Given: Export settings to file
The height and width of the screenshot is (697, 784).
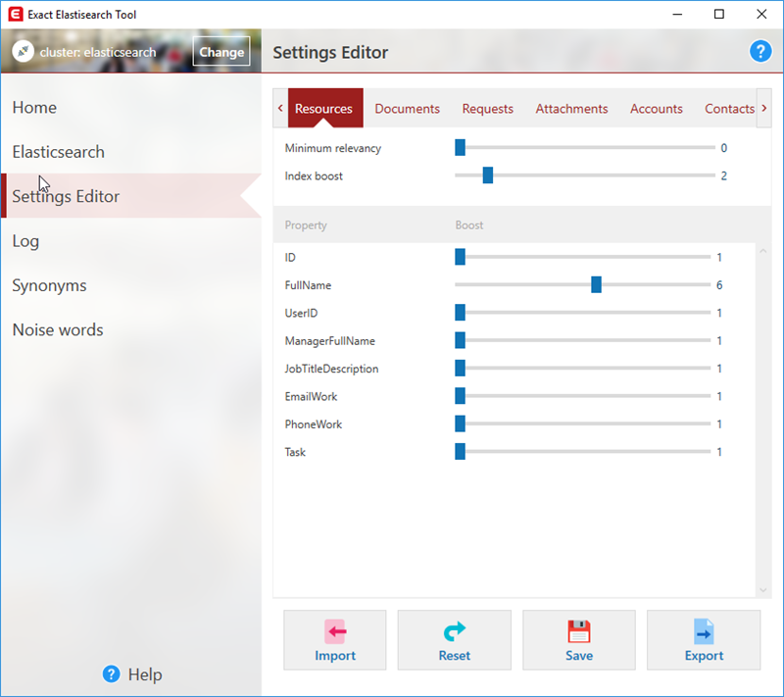Looking at the screenshot, I should point(704,639).
